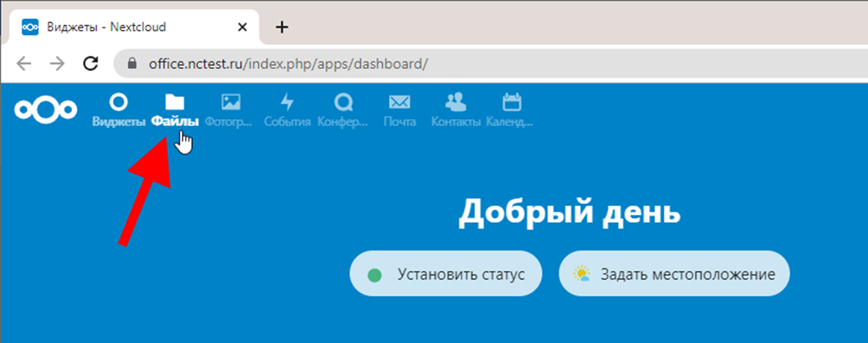The width and height of the screenshot is (868, 343).
Task: Open the Виджеты dashboard app
Action: pyautogui.click(x=118, y=110)
